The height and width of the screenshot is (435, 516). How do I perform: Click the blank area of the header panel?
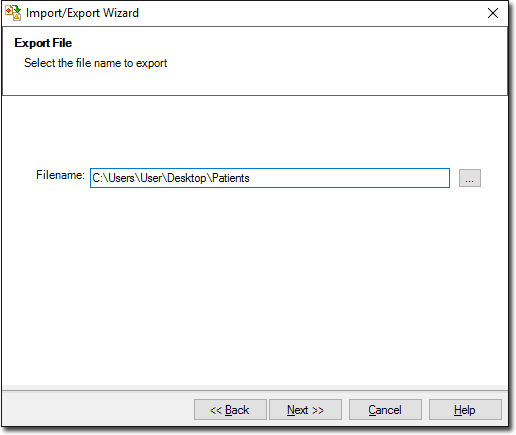click(x=333, y=60)
